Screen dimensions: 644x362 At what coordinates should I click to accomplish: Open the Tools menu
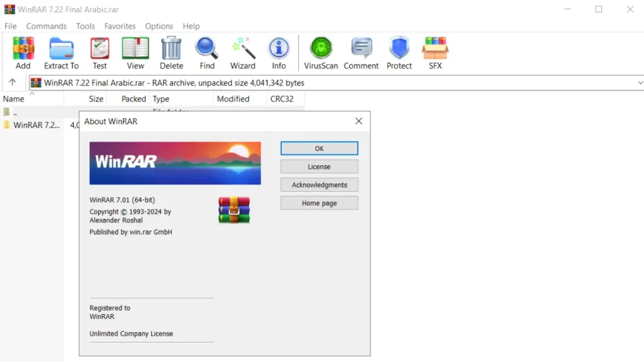click(x=86, y=26)
